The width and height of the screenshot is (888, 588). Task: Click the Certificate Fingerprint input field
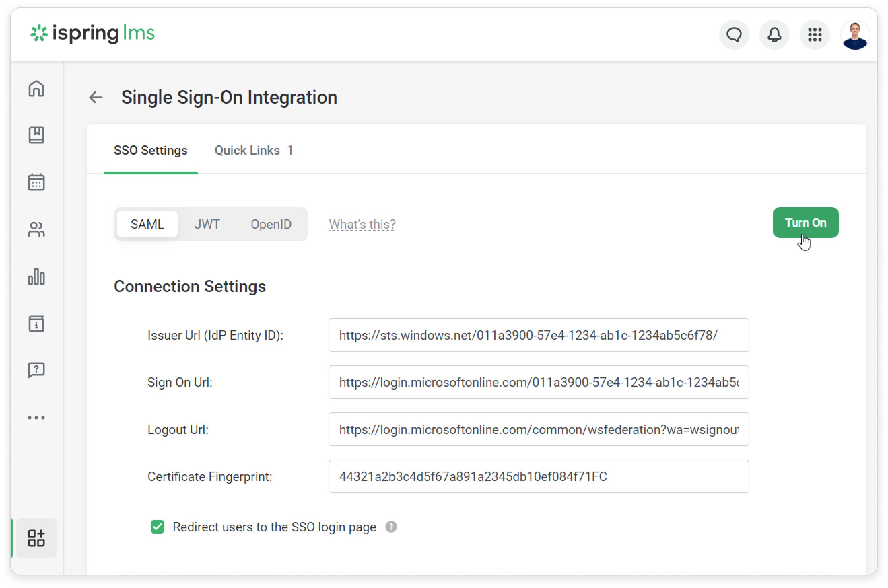click(538, 476)
